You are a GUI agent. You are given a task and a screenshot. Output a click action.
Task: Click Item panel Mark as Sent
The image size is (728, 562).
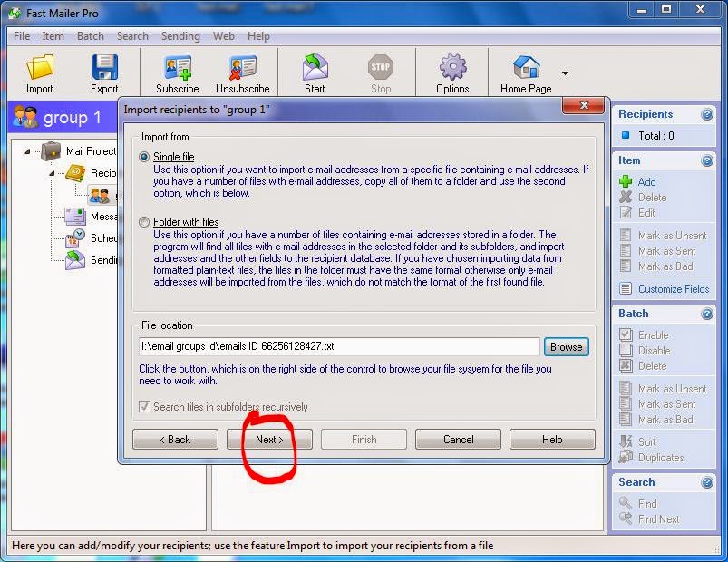click(666, 250)
